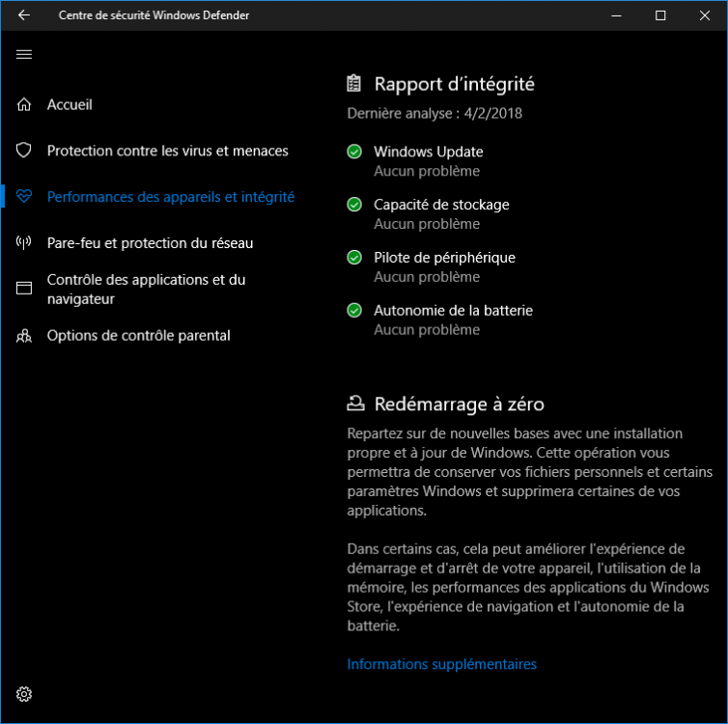This screenshot has height=724, width=728.
Task: Open Protection contre les virus et menaces
Action: tap(168, 151)
